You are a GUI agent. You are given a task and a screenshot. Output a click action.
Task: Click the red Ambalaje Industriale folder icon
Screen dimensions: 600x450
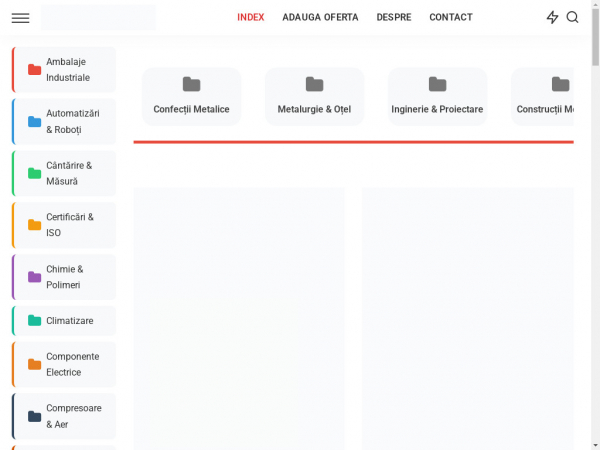click(35, 70)
